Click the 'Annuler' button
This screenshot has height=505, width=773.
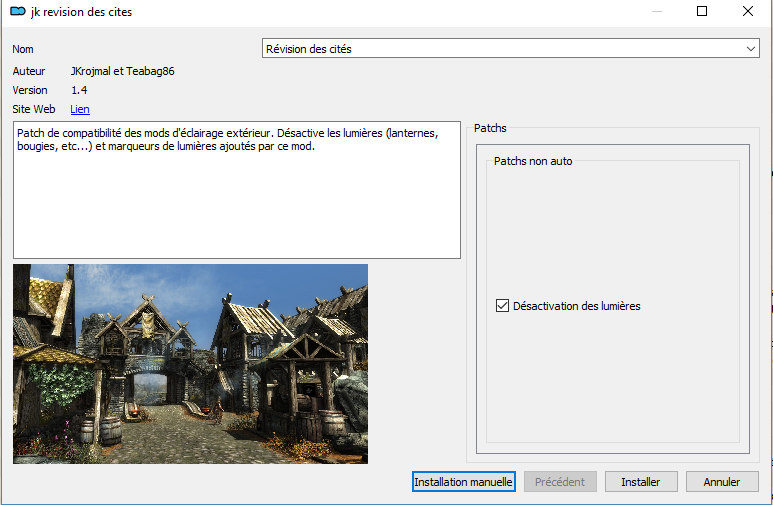[722, 482]
